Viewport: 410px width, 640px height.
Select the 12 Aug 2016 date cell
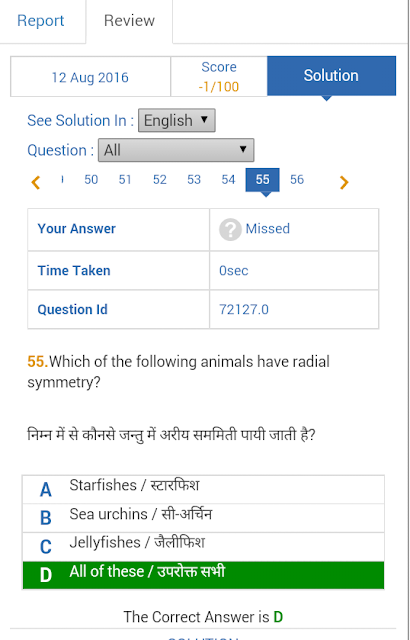coord(90,77)
